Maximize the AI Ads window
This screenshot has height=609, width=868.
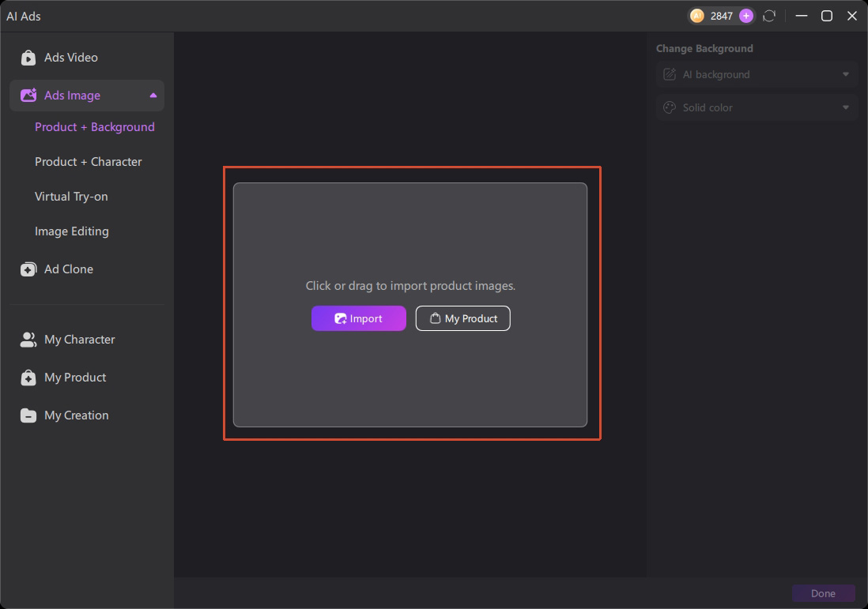[x=826, y=16]
